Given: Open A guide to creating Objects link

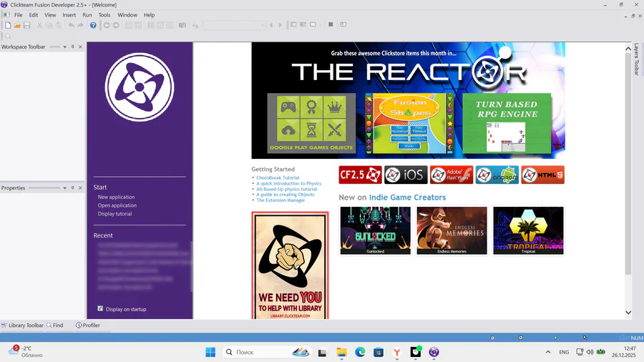Looking at the screenshot, I should point(285,195).
